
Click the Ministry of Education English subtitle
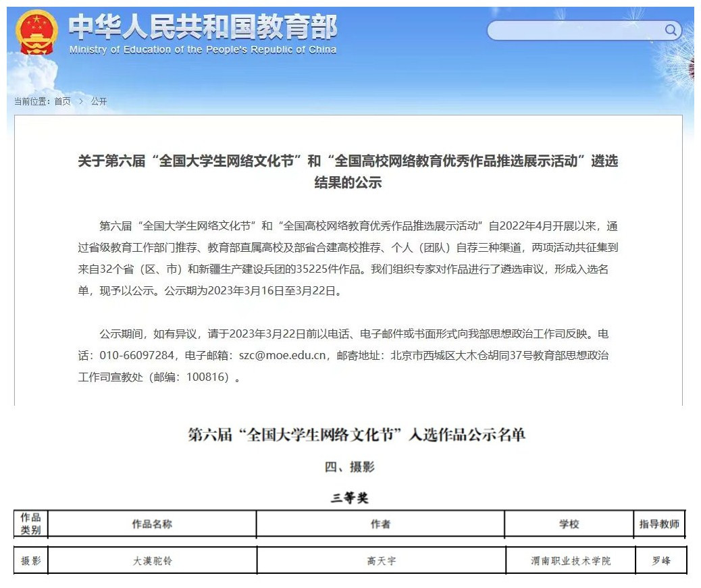click(x=203, y=49)
